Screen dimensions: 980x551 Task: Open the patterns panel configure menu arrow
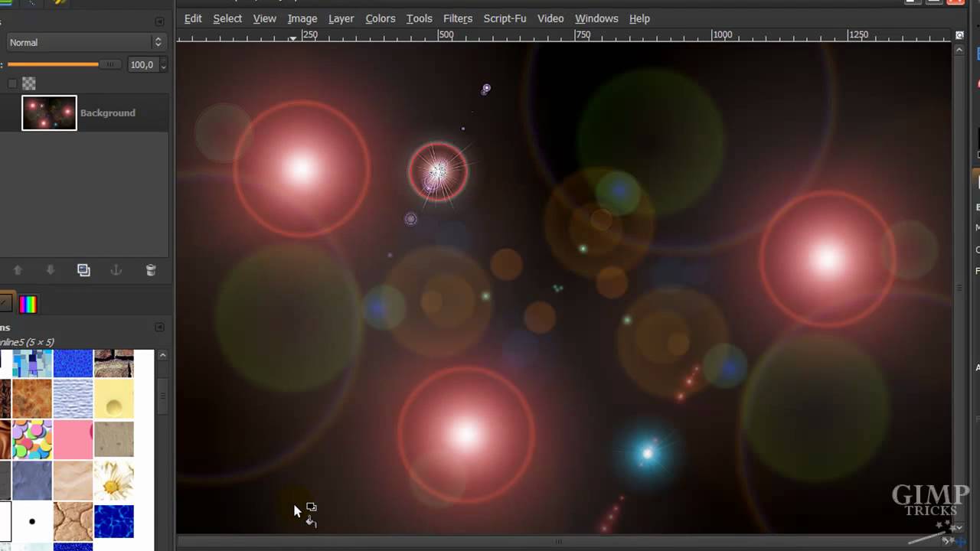point(159,327)
